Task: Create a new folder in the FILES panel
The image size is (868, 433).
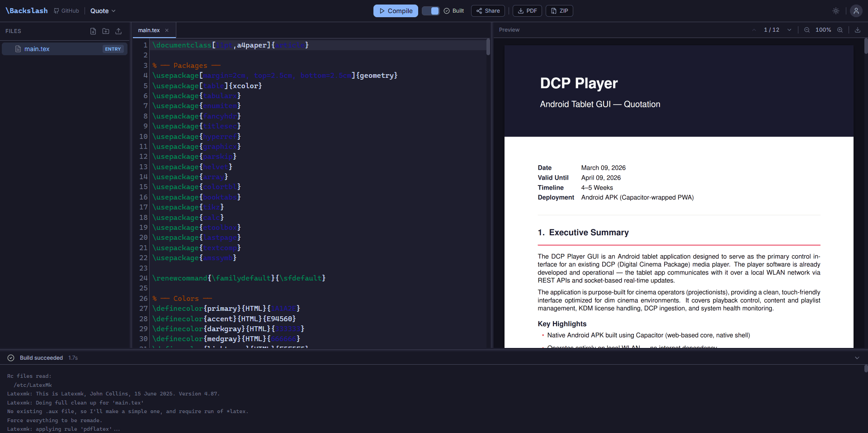Action: [x=105, y=31]
